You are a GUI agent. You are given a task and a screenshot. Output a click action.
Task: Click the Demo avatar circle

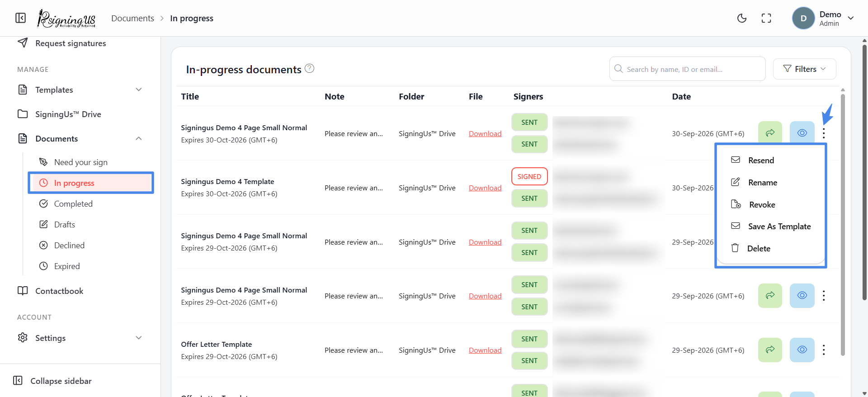pos(803,19)
